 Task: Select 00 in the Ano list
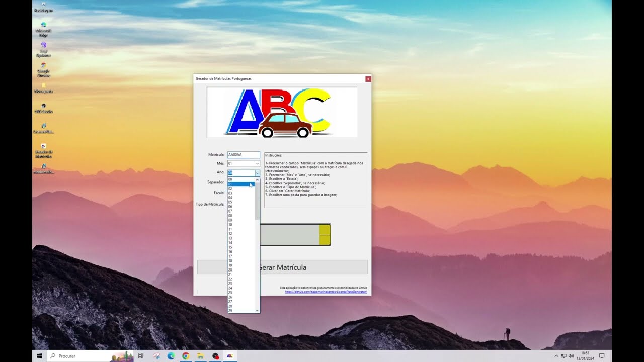pos(242,179)
